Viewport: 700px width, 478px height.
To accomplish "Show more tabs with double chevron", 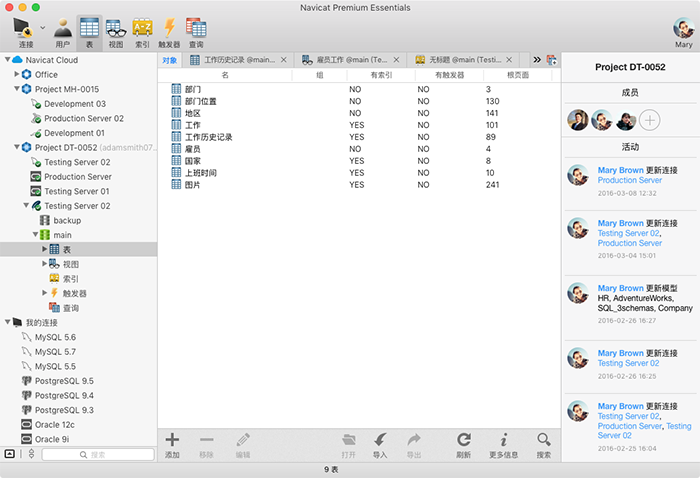I will (x=537, y=59).
